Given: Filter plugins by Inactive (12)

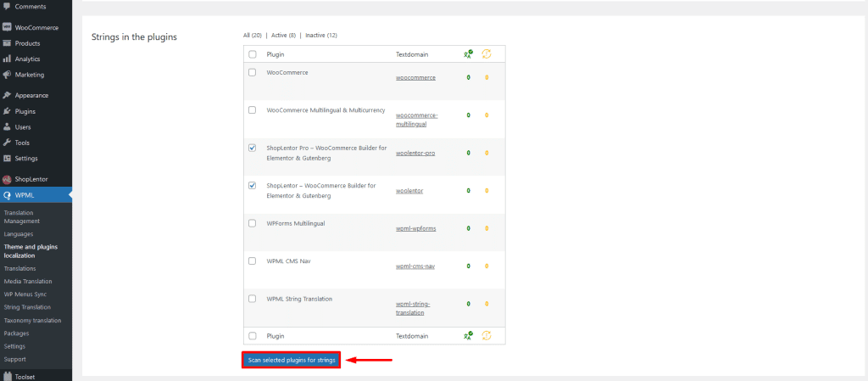Looking at the screenshot, I should click(x=321, y=35).
